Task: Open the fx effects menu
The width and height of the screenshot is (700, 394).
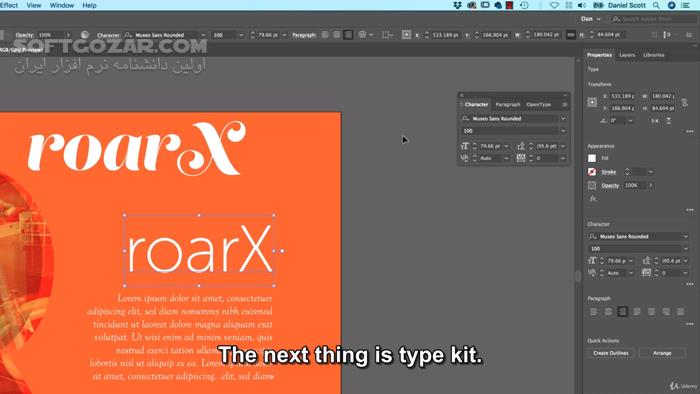Action: 593,199
